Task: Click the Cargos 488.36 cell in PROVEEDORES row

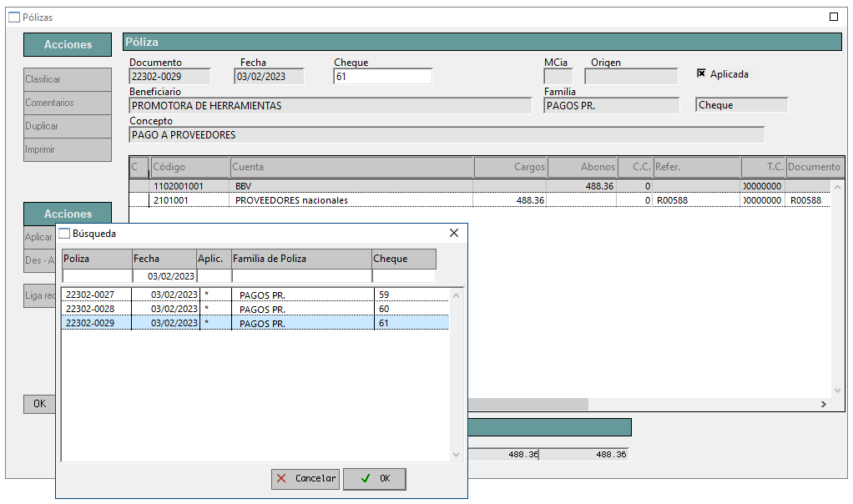Action: [x=510, y=200]
